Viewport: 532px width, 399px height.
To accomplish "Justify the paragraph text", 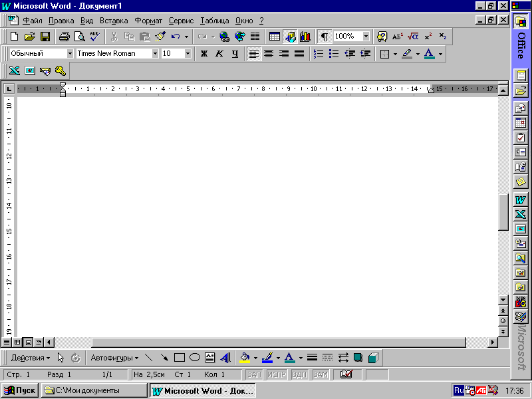I will click(299, 54).
